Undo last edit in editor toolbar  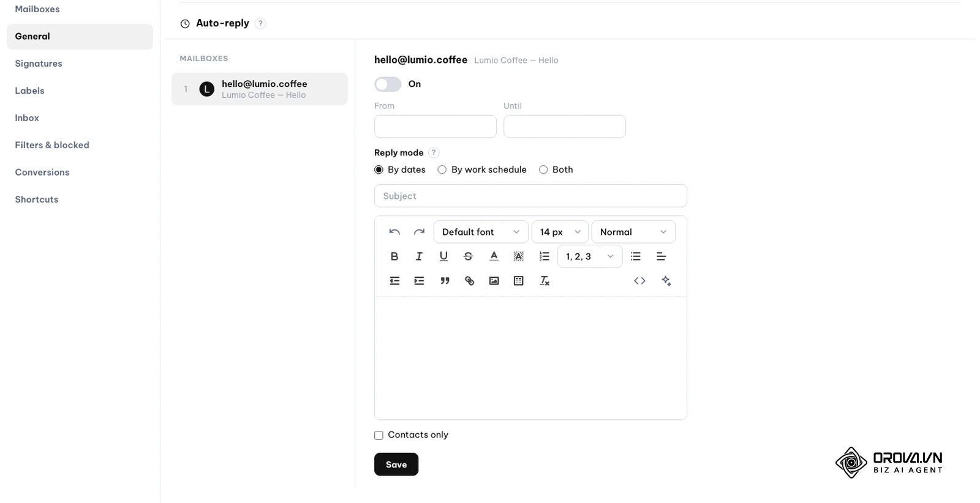coord(394,232)
